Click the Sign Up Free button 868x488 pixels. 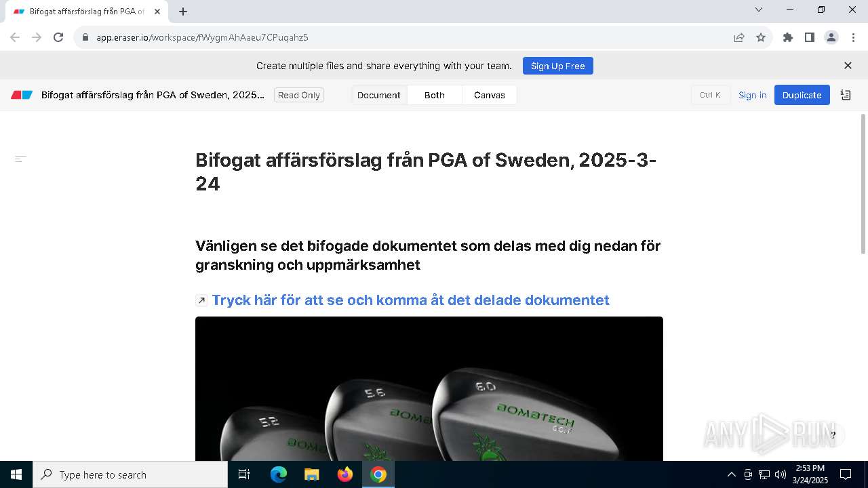(558, 66)
